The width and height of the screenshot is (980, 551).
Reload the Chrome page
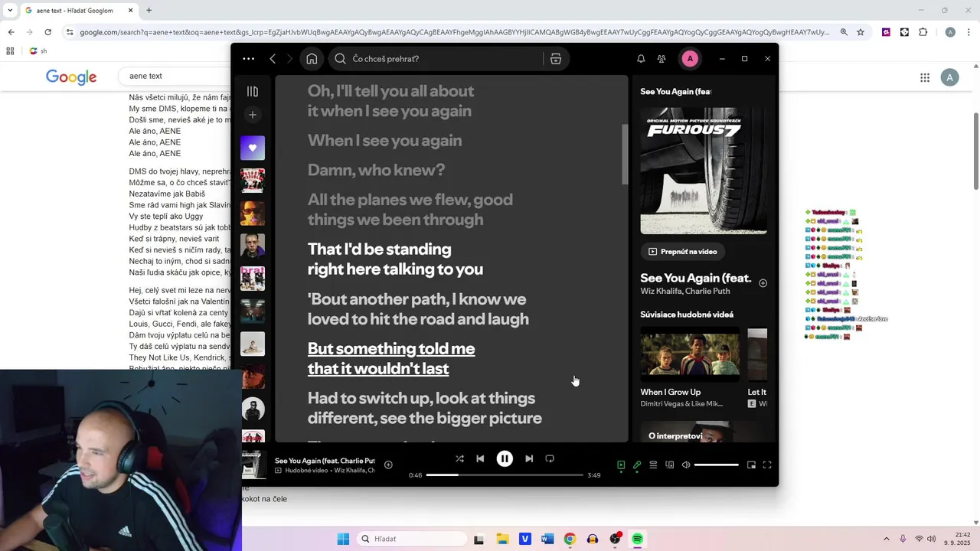coord(47,32)
